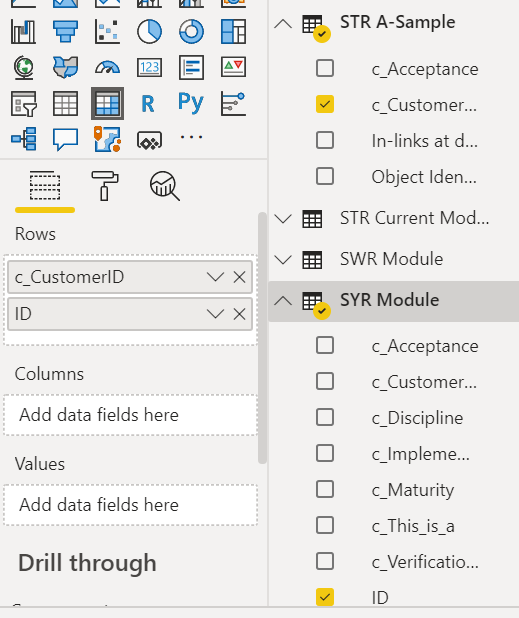The height and width of the screenshot is (618, 519).
Task: Select the Decomposition tree visual
Action: 24,139
